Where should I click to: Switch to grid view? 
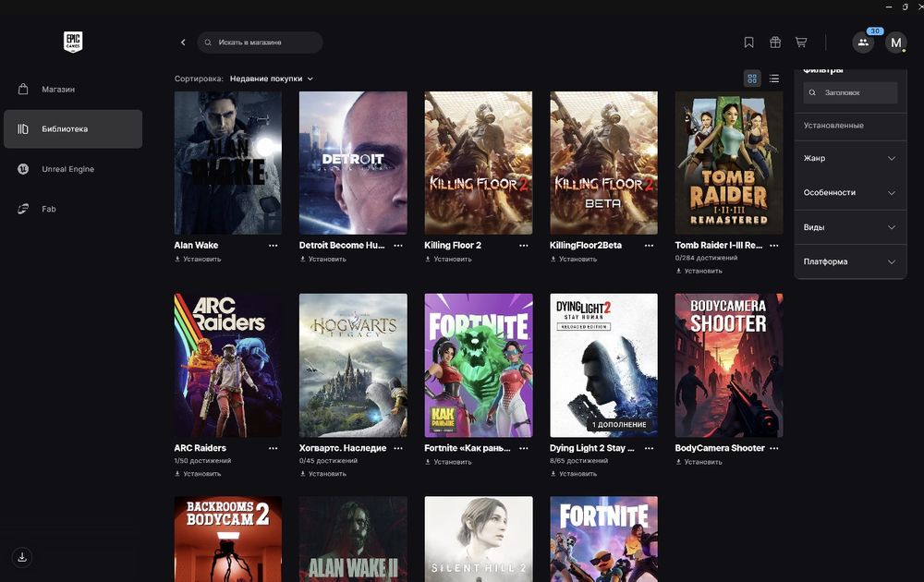pos(752,79)
